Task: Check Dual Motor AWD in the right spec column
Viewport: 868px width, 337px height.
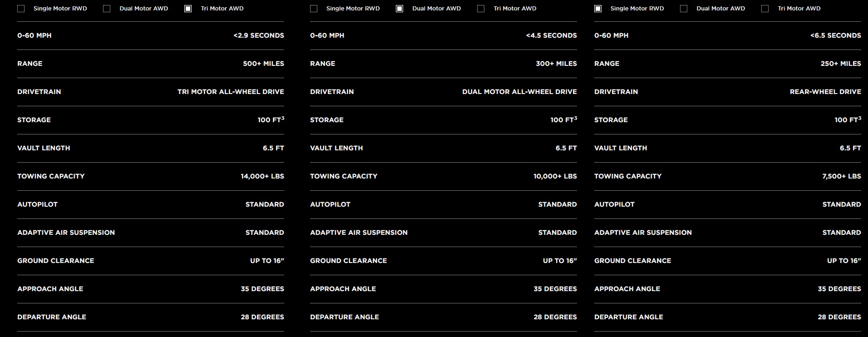Action: pos(684,9)
